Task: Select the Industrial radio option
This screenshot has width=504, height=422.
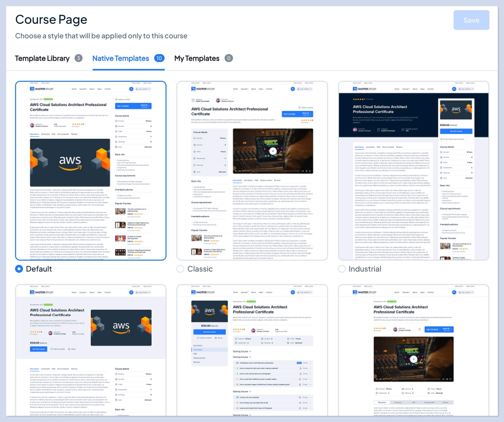Action: tap(342, 269)
